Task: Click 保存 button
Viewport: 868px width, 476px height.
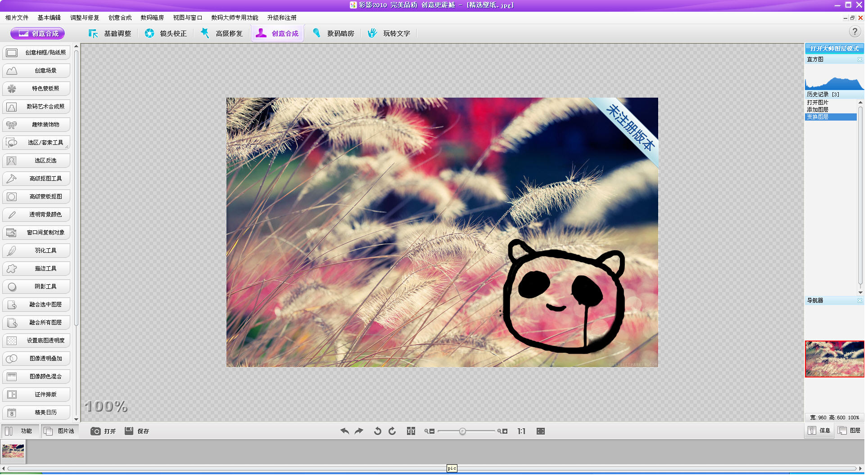Action: point(137,431)
